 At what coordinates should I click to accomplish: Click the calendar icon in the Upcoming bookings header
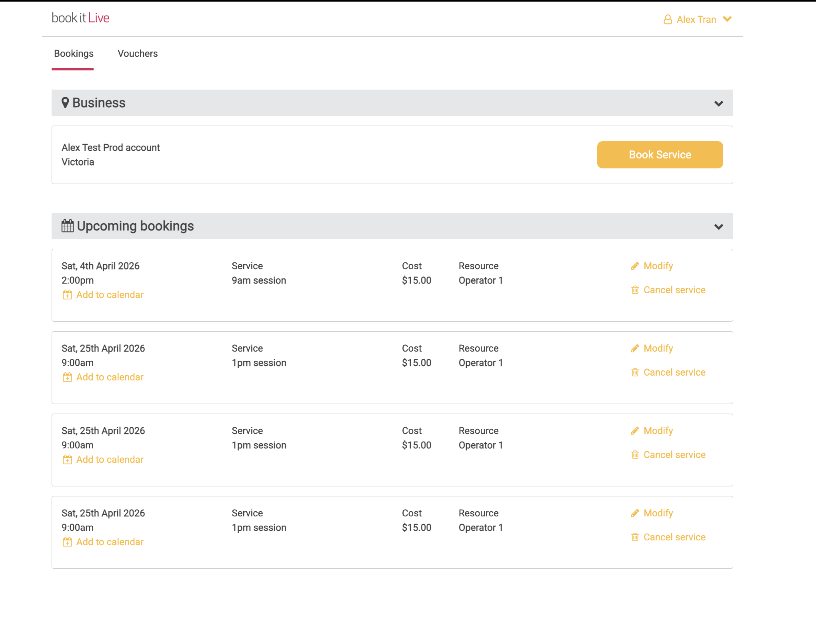[x=67, y=226]
